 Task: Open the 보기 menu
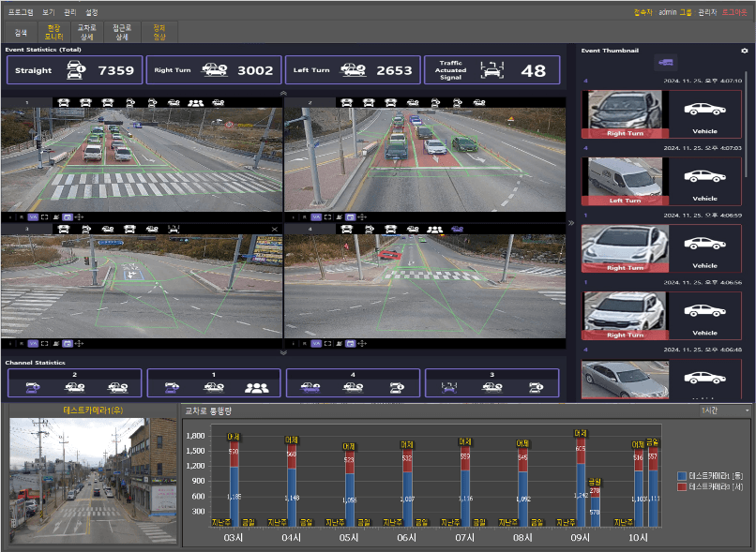tap(49, 12)
